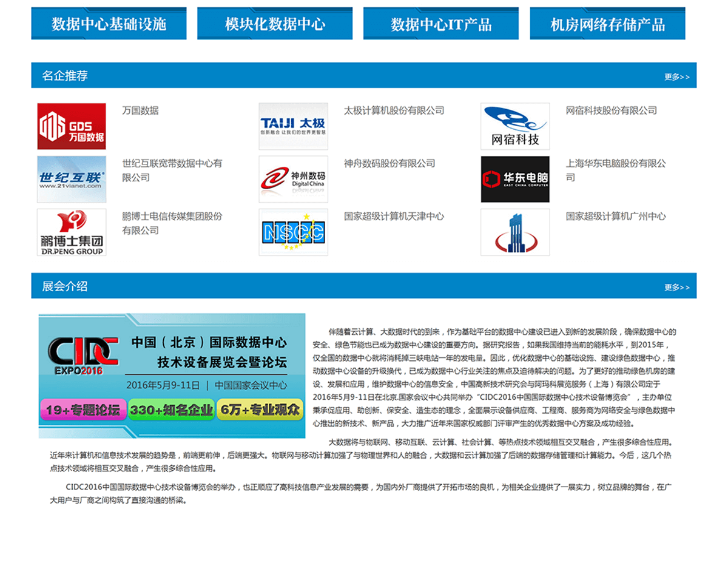Open the 网宿科技股份有限公司 link
The image size is (728, 563).
[x=612, y=110]
